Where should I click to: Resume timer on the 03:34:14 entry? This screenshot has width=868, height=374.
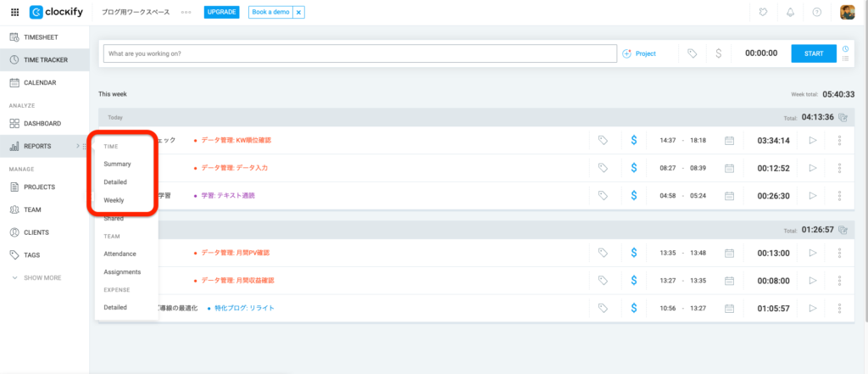point(813,141)
